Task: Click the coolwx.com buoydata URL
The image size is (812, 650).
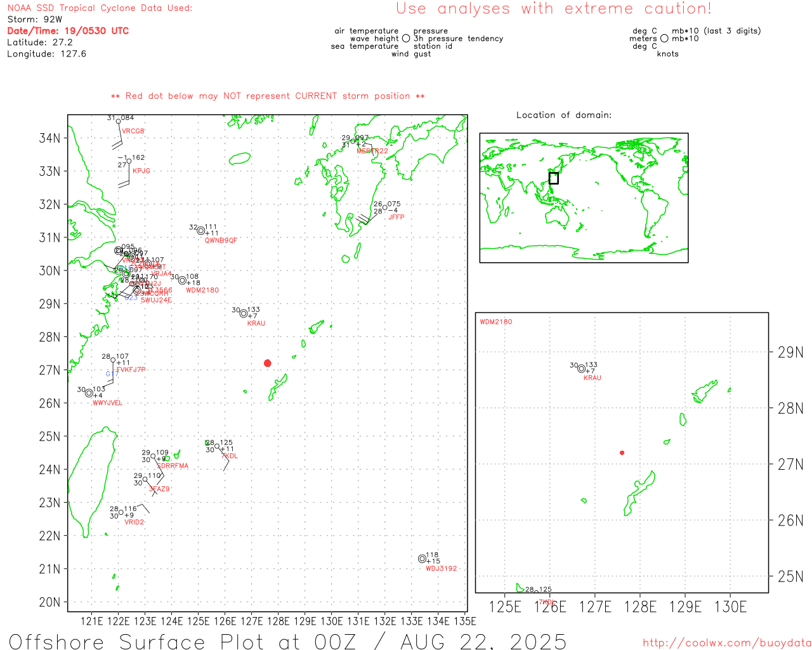Action: (x=727, y=643)
